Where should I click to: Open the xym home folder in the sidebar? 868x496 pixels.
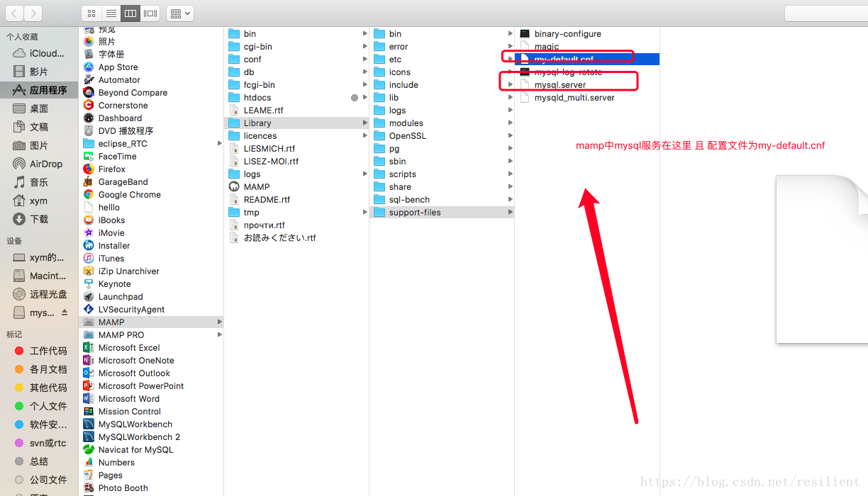coord(39,201)
